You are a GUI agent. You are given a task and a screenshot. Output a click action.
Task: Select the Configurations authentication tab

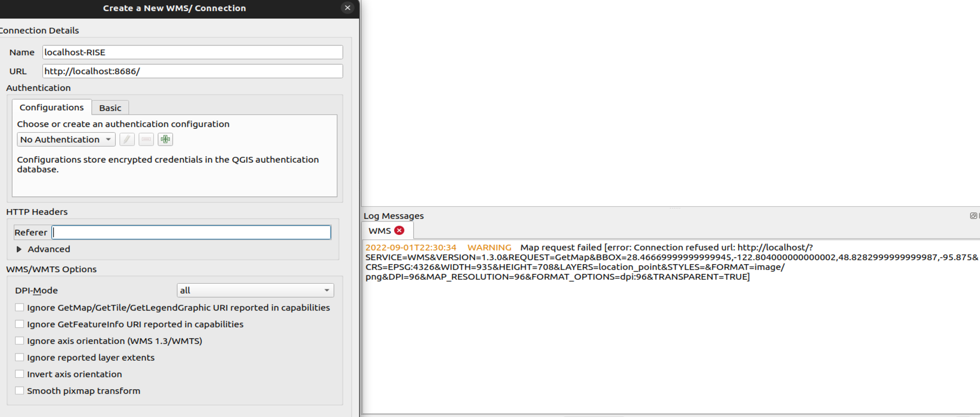[x=52, y=107]
